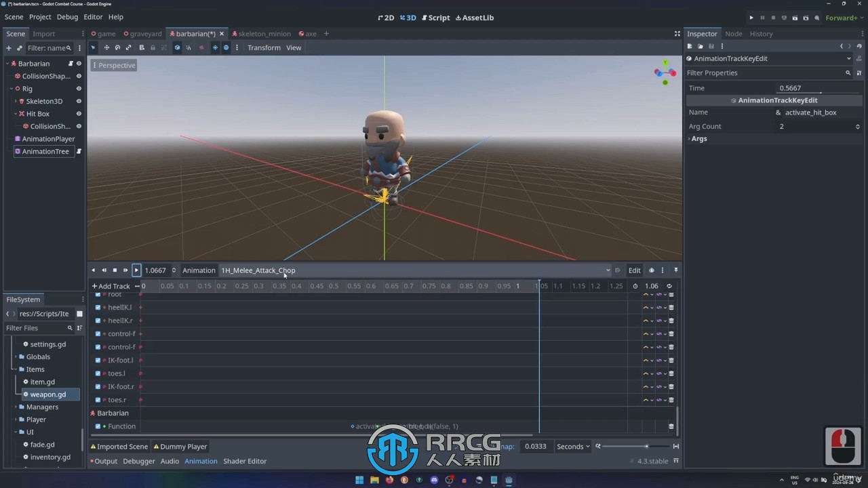The image size is (868, 488).
Task: Collapse the Hit Box node
Action: pyautogui.click(x=16, y=114)
